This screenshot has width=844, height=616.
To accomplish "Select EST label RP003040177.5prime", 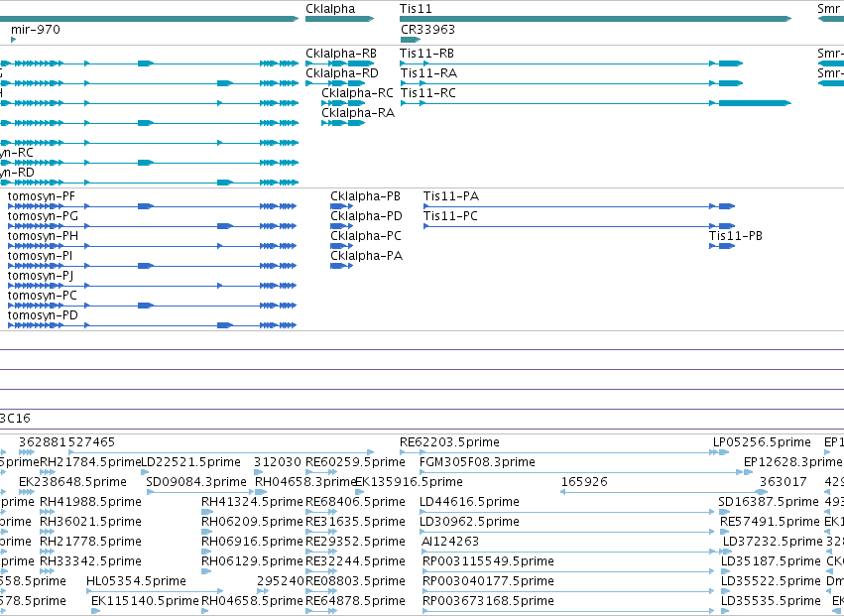I will (488, 581).
